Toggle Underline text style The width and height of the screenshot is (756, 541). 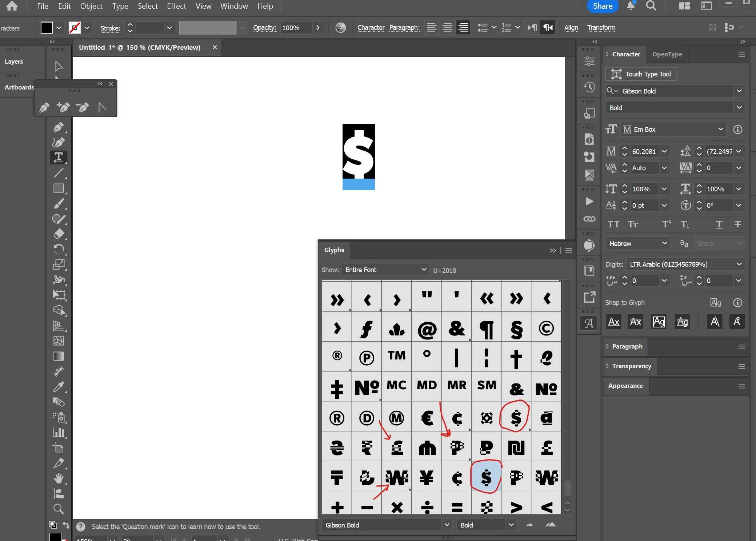click(x=719, y=224)
